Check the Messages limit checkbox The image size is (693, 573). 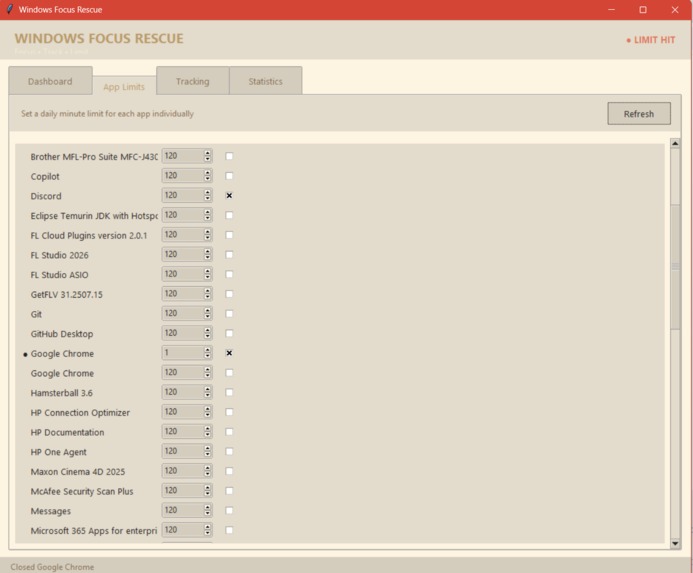pos(229,510)
